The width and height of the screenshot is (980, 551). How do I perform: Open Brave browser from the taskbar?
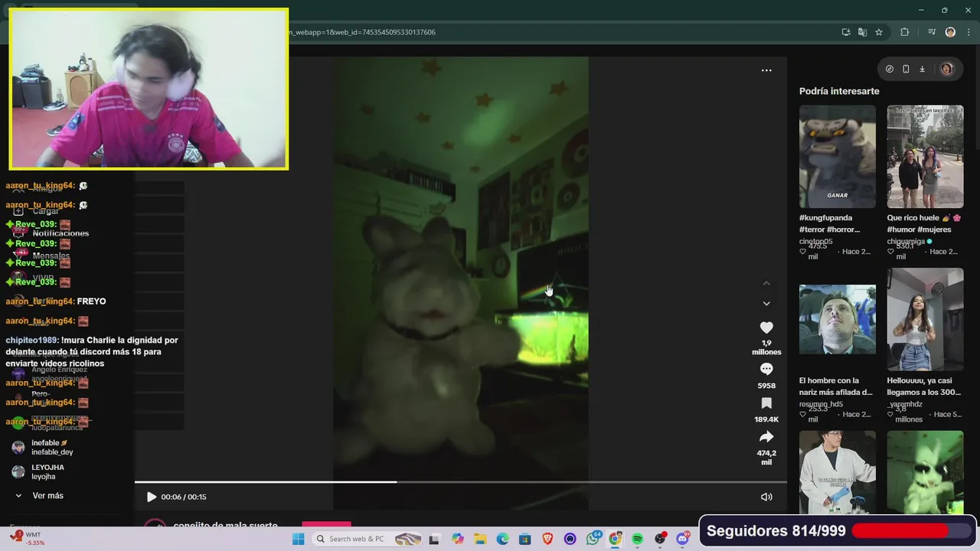[547, 539]
